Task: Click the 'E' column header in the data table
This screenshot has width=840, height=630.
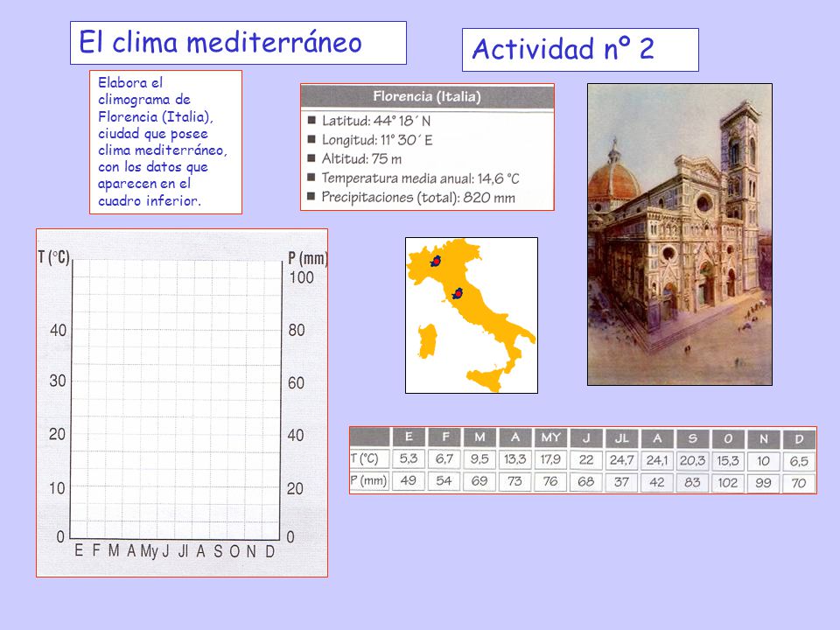Action: pos(409,437)
